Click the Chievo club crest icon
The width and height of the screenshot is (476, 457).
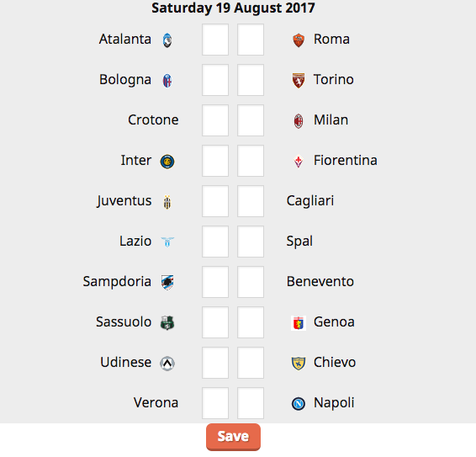[x=299, y=363]
